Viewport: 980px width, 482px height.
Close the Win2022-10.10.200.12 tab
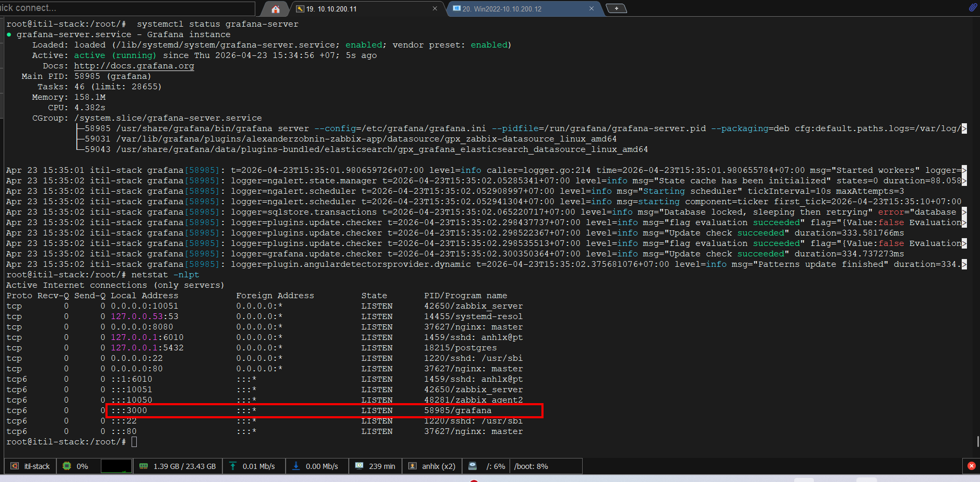coord(591,9)
